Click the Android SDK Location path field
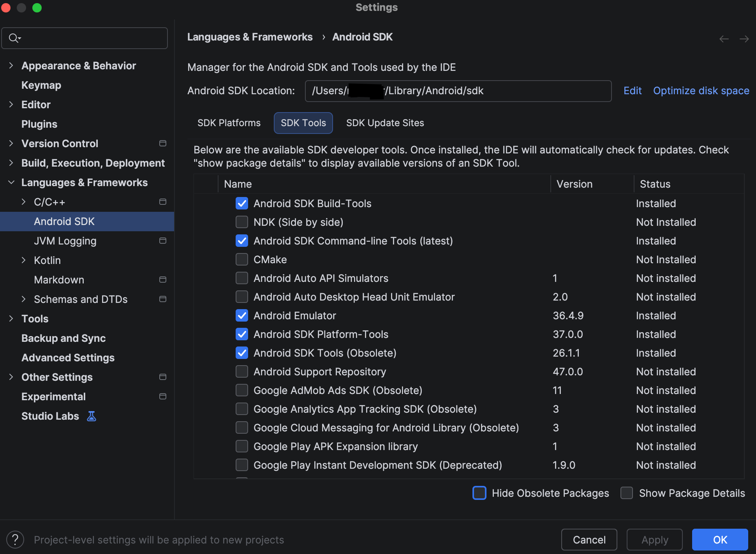The width and height of the screenshot is (756, 554). tap(458, 91)
